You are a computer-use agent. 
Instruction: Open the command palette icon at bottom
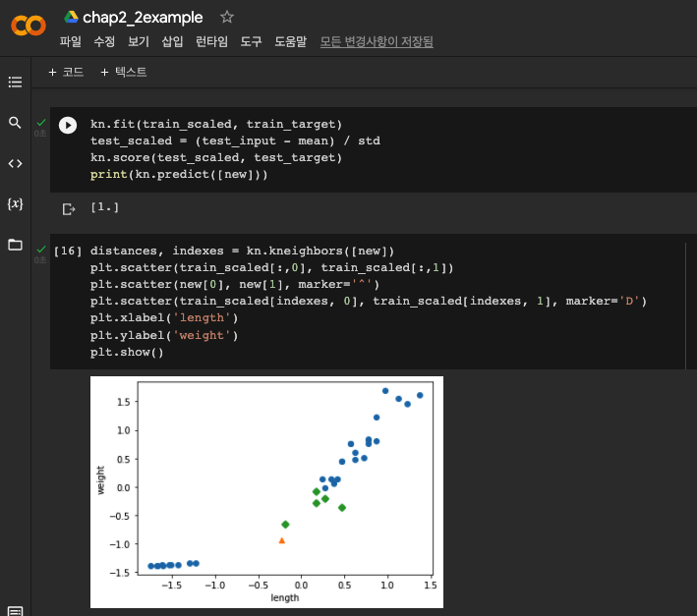pyautogui.click(x=15, y=611)
